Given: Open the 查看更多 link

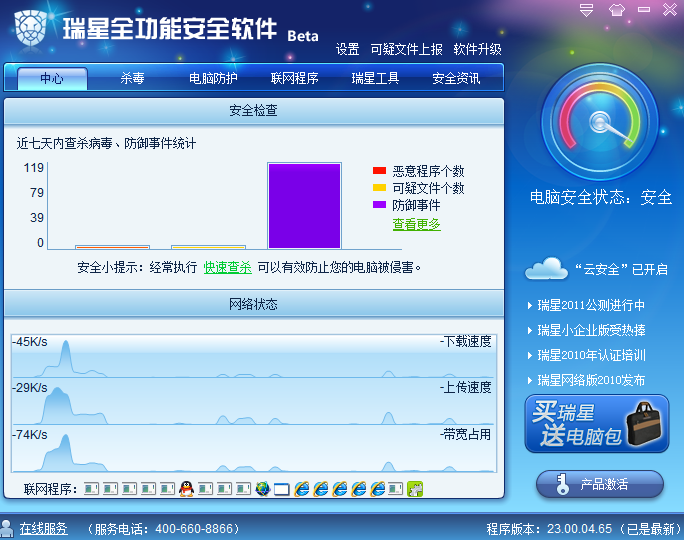Looking at the screenshot, I should (x=417, y=224).
